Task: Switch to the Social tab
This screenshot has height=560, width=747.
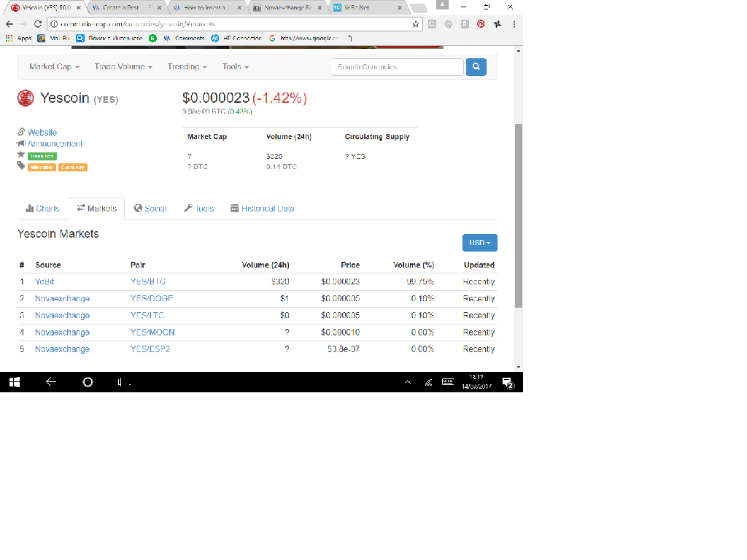Action: [x=150, y=209]
